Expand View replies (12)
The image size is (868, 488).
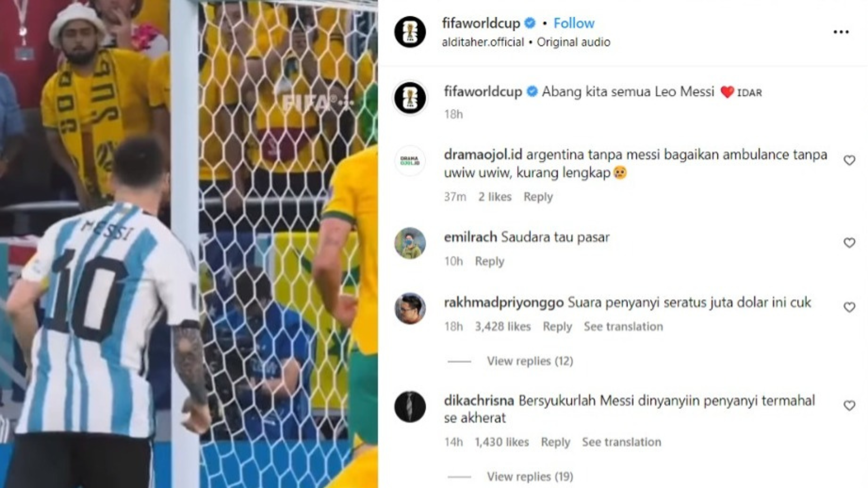[x=530, y=361]
